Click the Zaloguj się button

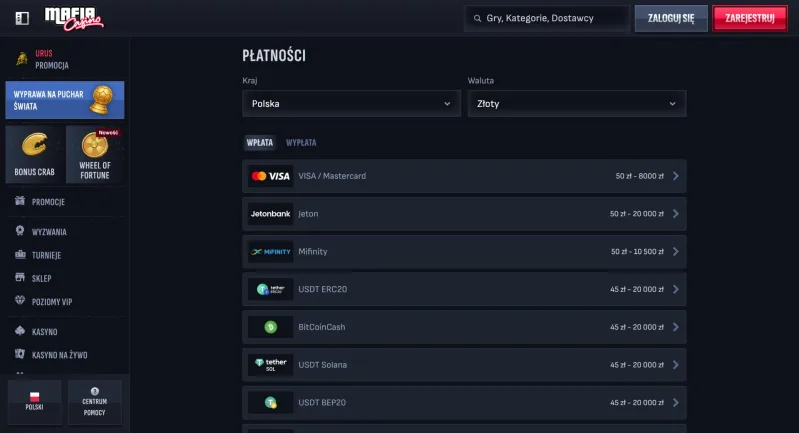point(671,18)
